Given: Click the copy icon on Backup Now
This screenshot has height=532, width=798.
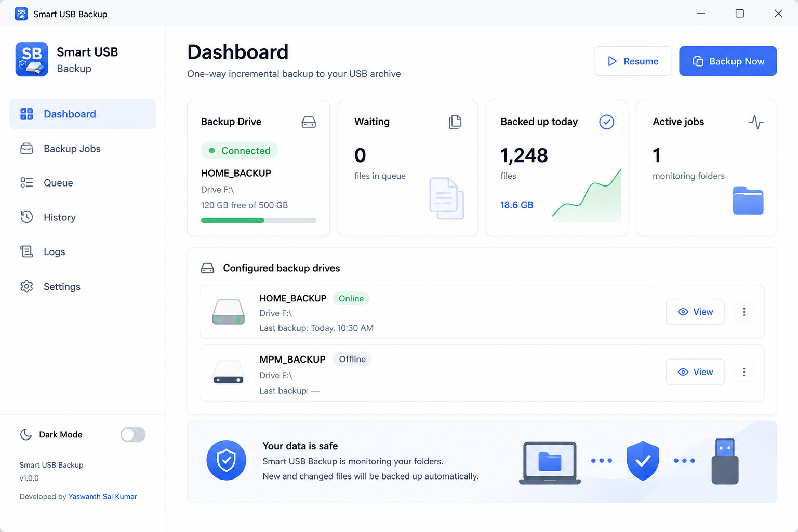Looking at the screenshot, I should click(x=698, y=61).
